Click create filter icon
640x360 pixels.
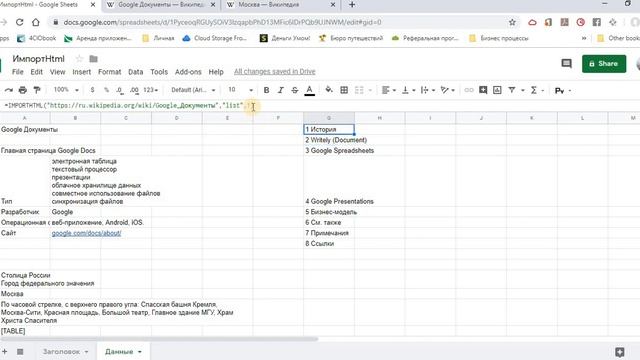click(511, 90)
